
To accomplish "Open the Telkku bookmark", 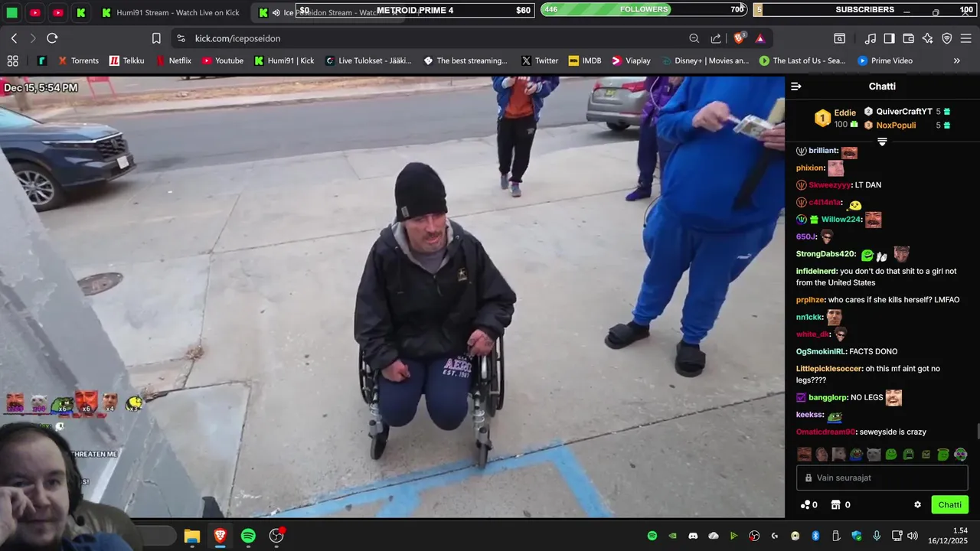I will click(126, 60).
